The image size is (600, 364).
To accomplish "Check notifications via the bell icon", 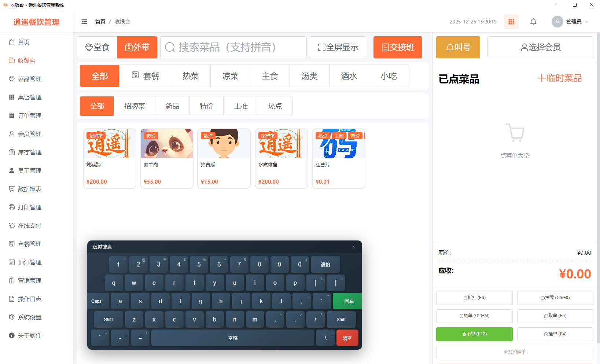I will (x=533, y=22).
